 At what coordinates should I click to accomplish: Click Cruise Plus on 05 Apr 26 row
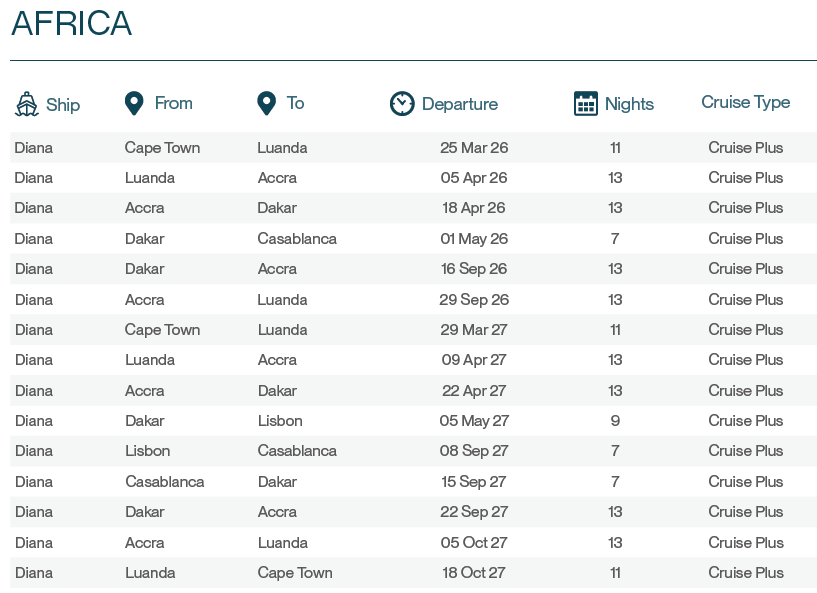pos(745,178)
